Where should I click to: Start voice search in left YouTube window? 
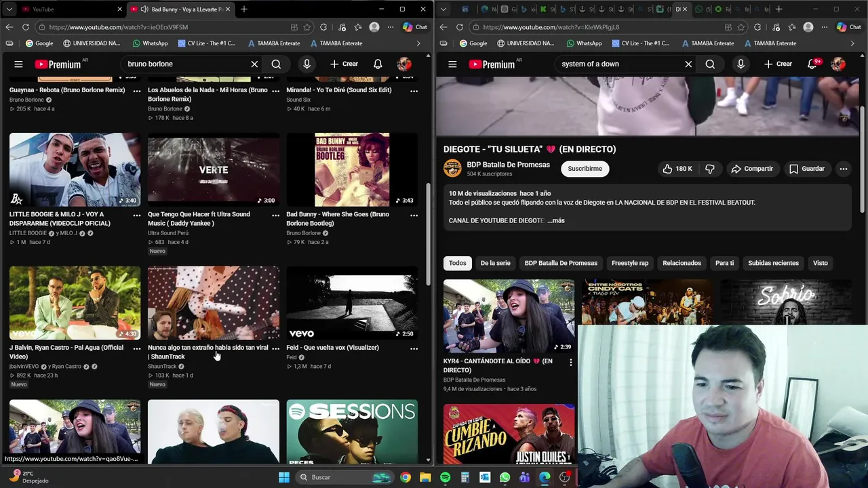pyautogui.click(x=307, y=64)
